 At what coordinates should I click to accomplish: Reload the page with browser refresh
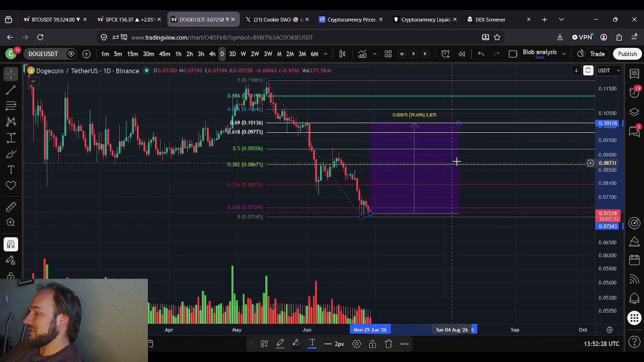40,37
